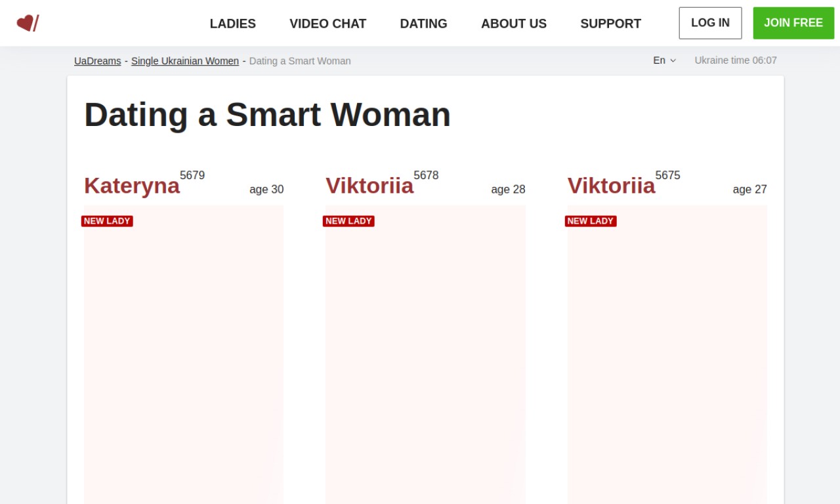The image size is (840, 504).
Task: Click the age 30 label
Action: (x=266, y=190)
